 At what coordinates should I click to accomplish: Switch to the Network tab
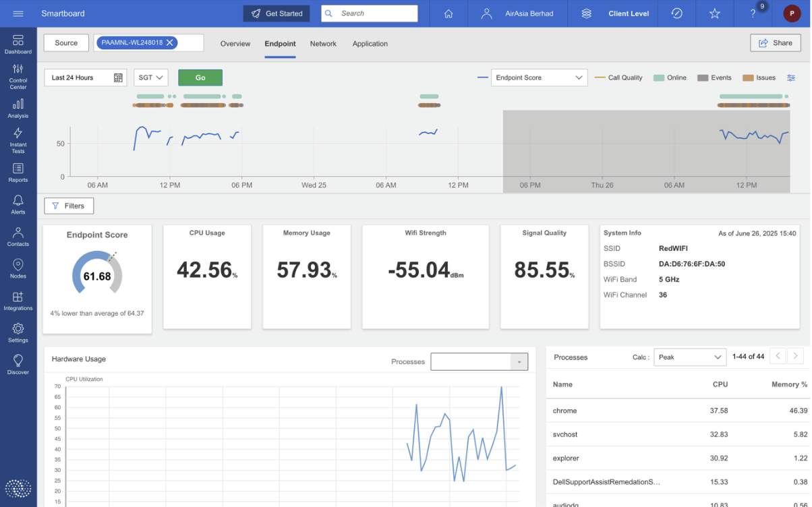323,44
